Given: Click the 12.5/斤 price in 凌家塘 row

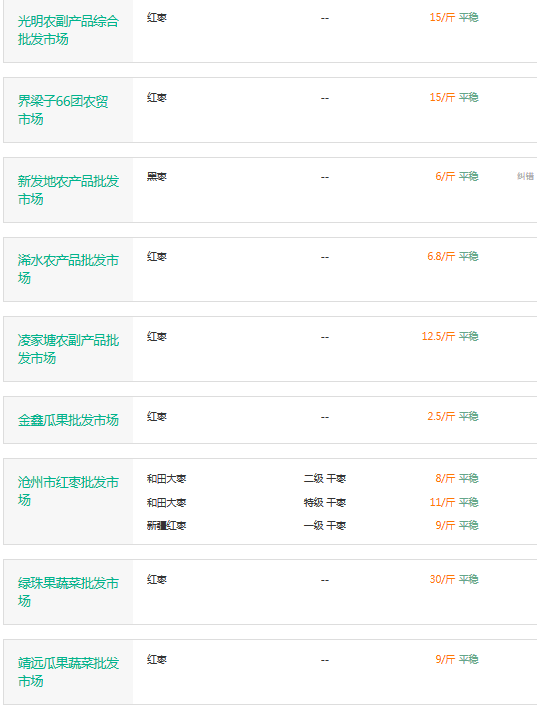Looking at the screenshot, I should (438, 336).
